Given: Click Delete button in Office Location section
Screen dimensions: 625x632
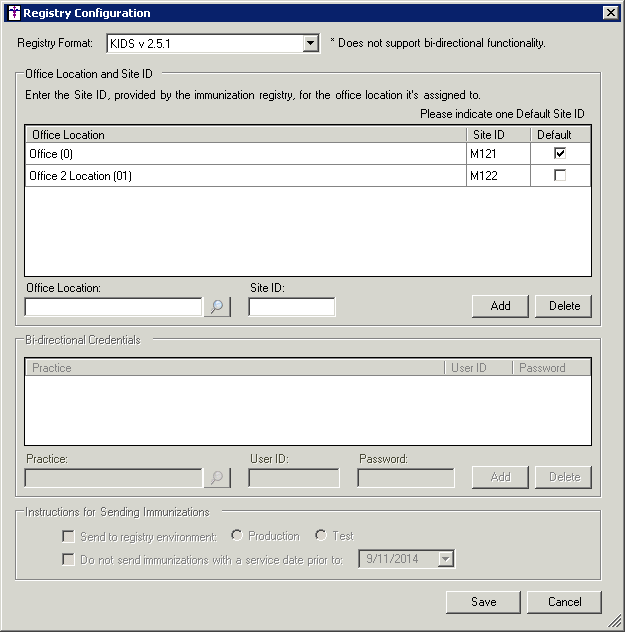Looking at the screenshot, I should [564, 306].
